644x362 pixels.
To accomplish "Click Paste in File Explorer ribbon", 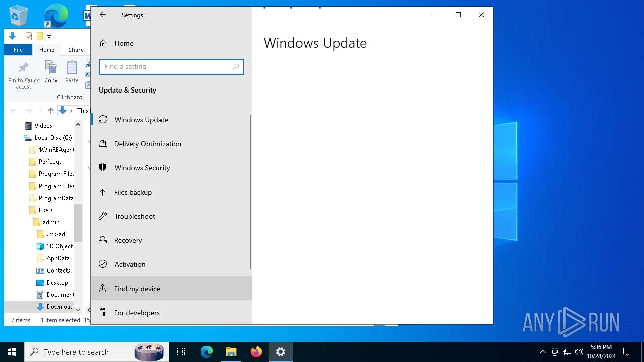I will click(x=72, y=72).
